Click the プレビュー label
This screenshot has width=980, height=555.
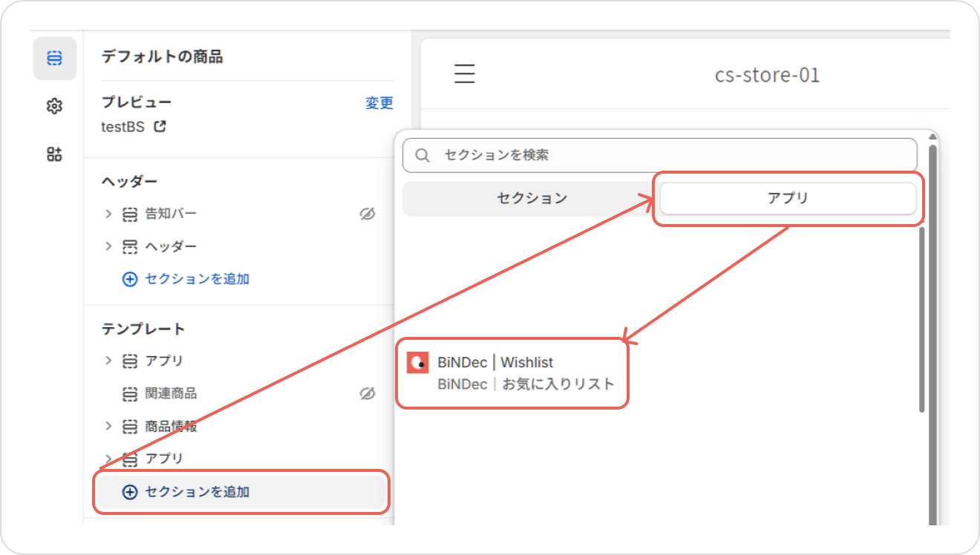[x=137, y=102]
